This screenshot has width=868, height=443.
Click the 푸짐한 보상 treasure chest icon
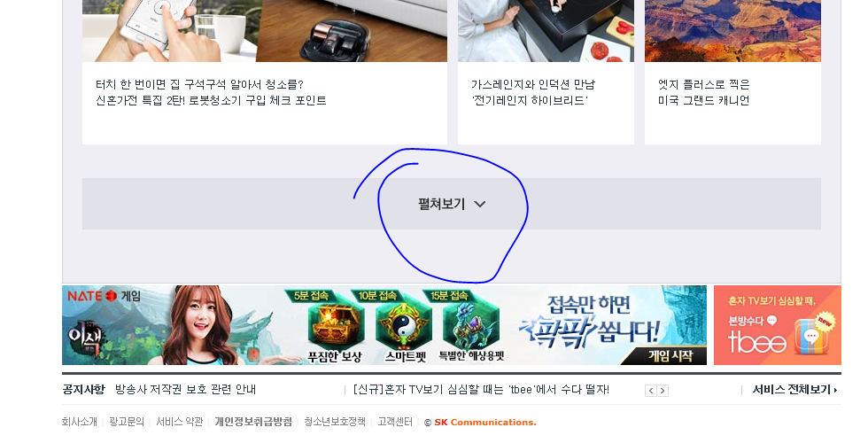[335, 328]
